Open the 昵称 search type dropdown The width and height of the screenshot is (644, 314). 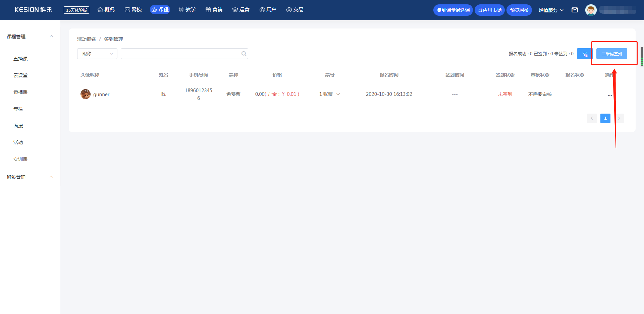pyautogui.click(x=97, y=54)
